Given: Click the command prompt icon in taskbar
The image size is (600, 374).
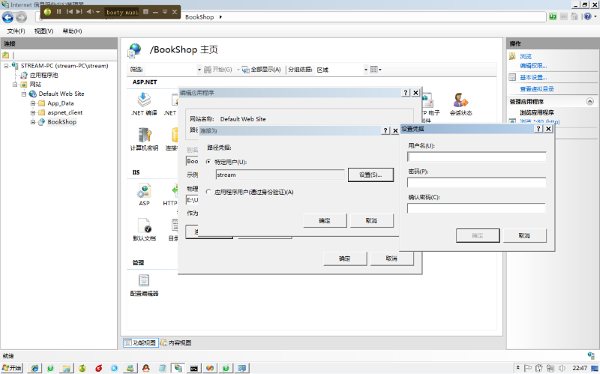Looking at the screenshot, I should (194, 368).
